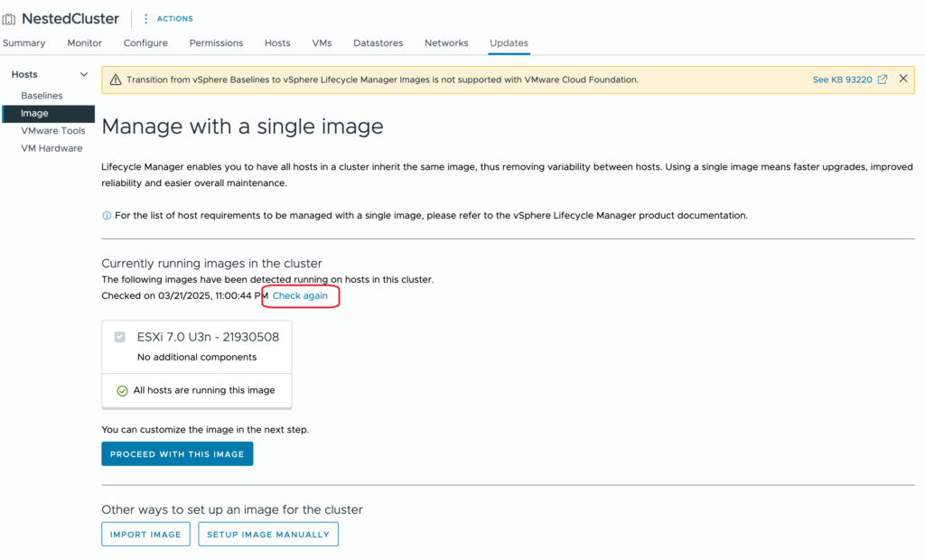
Task: Open the ACTIONS dropdown menu
Action: point(174,18)
